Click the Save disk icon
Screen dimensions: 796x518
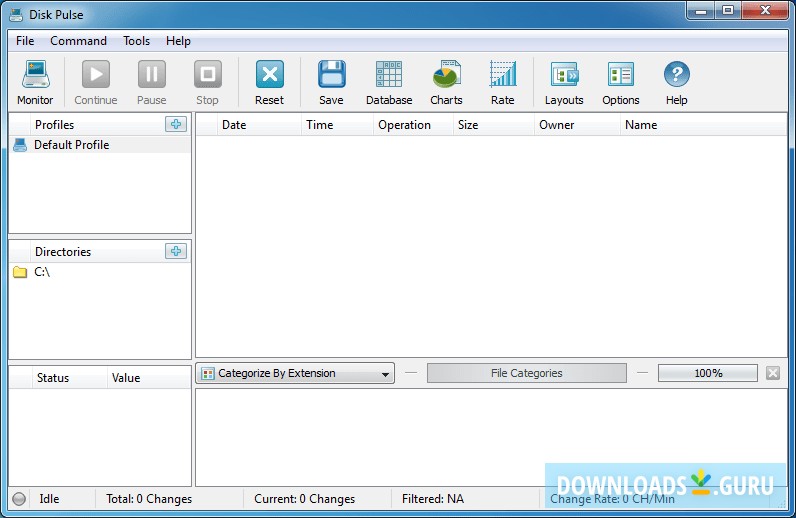point(331,76)
